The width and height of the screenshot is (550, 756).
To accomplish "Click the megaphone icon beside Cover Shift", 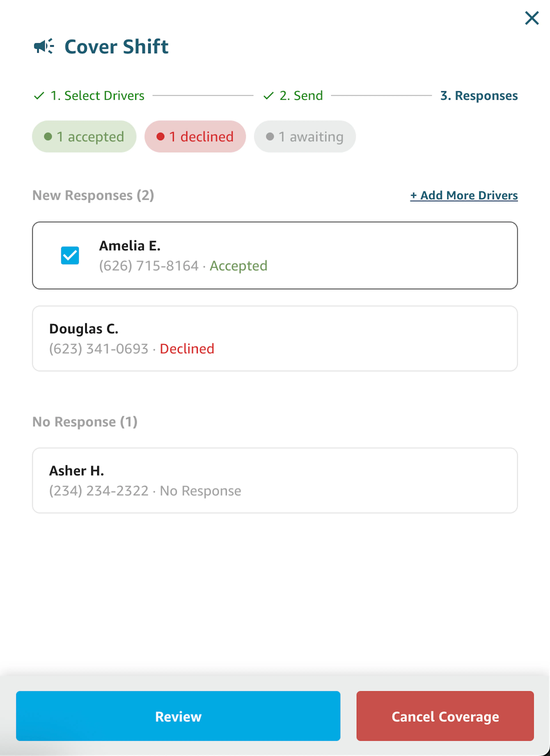I will coord(44,46).
